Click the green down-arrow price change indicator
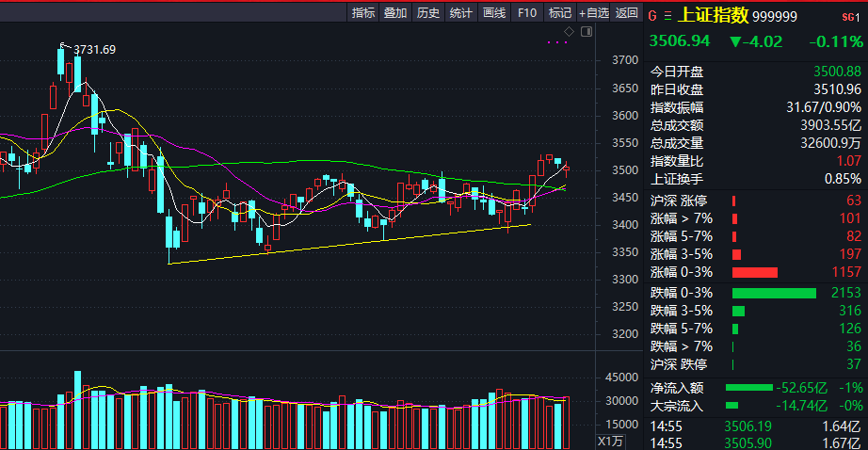 (x=736, y=41)
